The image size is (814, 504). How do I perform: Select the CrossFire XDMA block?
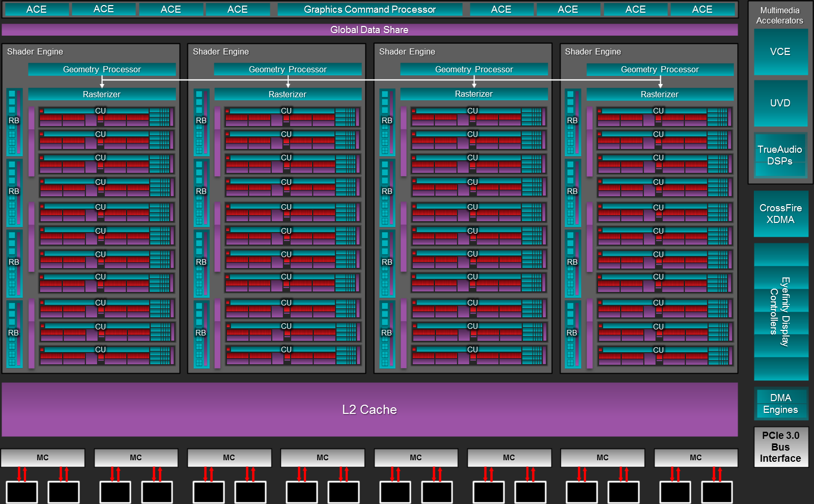tap(780, 214)
